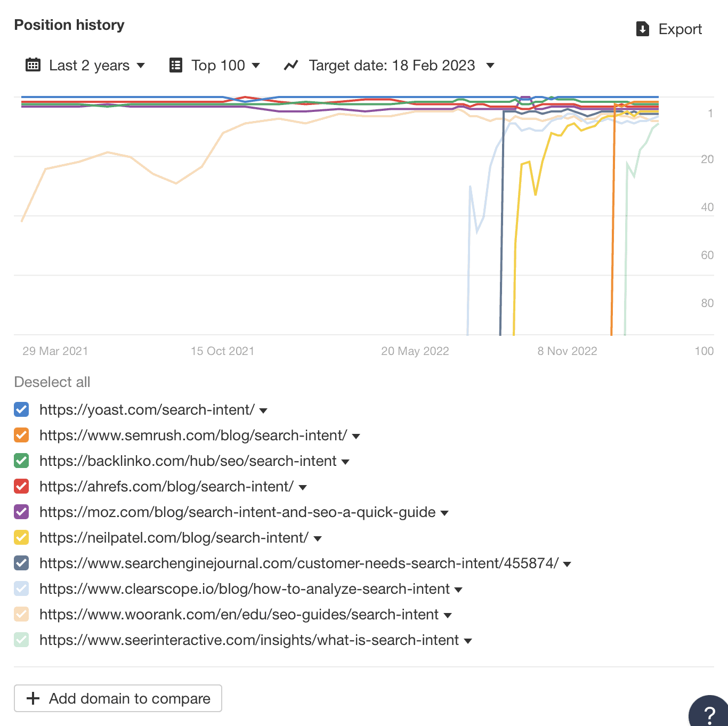
Task: Expand the arrow next to clearscope.io URL
Action: pos(458,590)
